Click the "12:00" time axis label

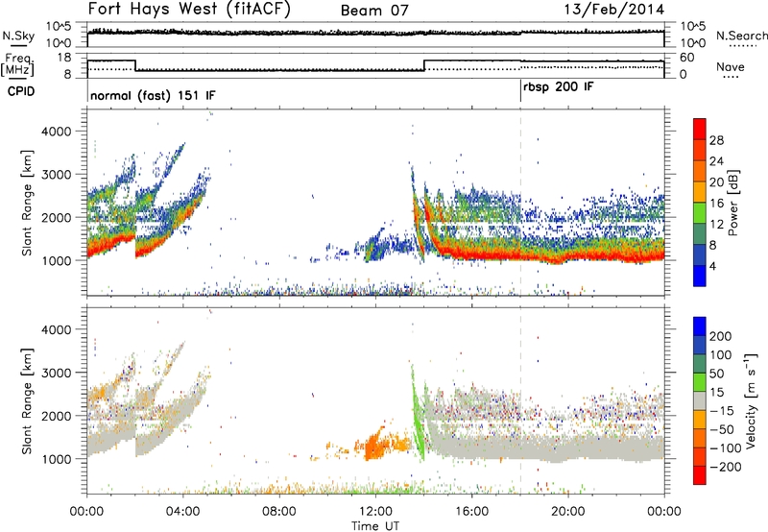[x=375, y=512]
